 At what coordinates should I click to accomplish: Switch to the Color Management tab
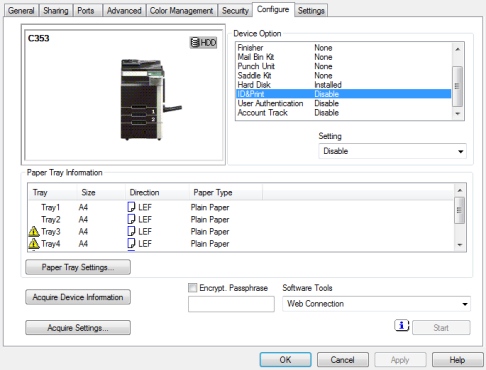tap(181, 11)
